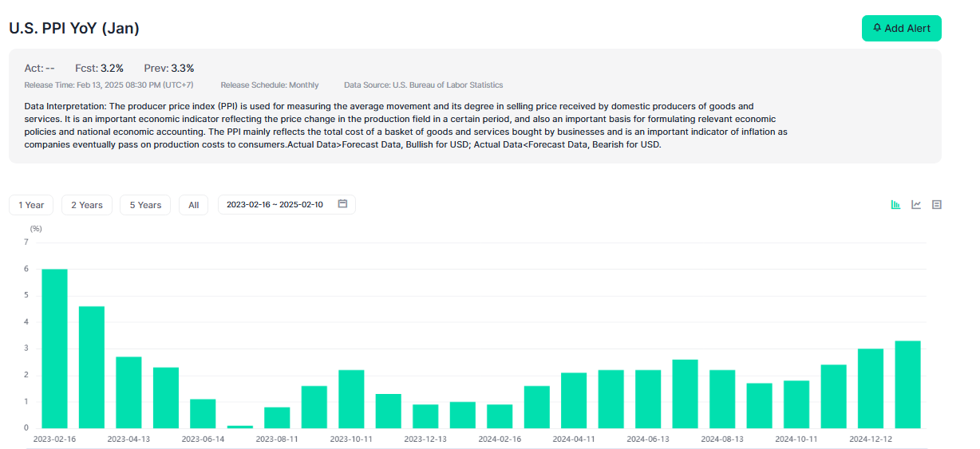Choose the 5 Years time range

(x=145, y=205)
